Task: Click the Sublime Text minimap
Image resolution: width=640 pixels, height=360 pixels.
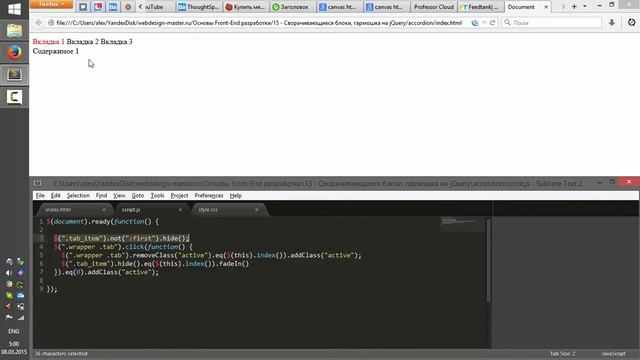Action: coord(461,223)
